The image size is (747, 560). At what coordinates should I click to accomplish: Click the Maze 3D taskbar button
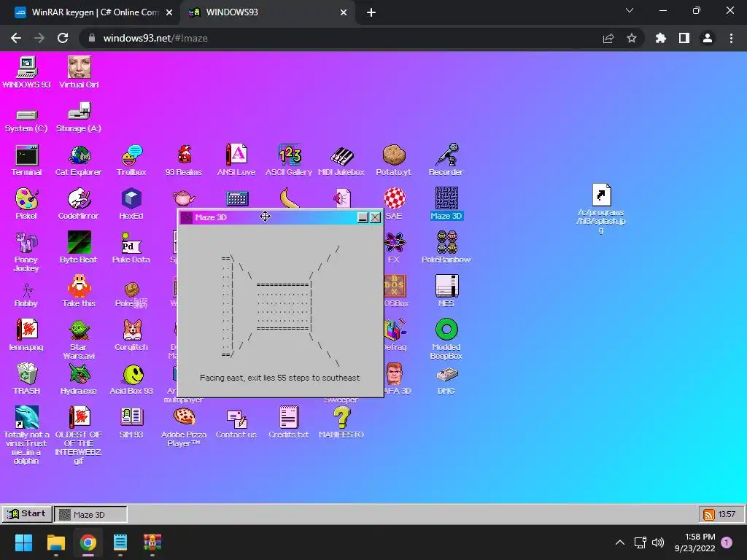click(90, 514)
